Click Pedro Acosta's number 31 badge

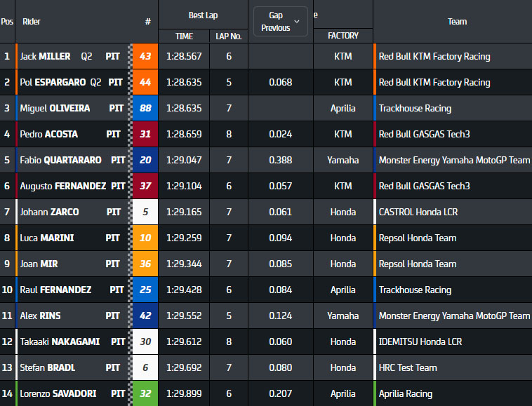tap(145, 134)
